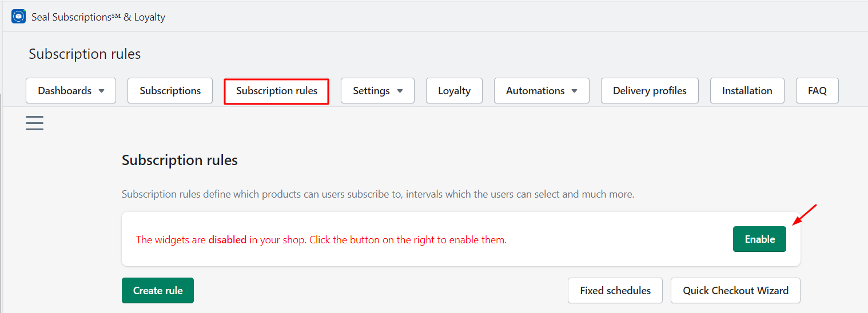Launch the Quick Checkout Wizard

(735, 291)
